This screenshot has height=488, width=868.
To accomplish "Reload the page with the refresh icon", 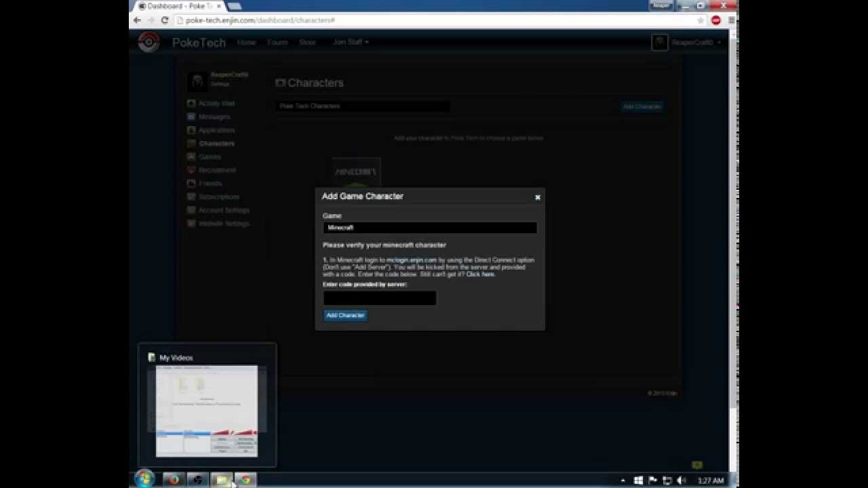I will pyautogui.click(x=165, y=20).
